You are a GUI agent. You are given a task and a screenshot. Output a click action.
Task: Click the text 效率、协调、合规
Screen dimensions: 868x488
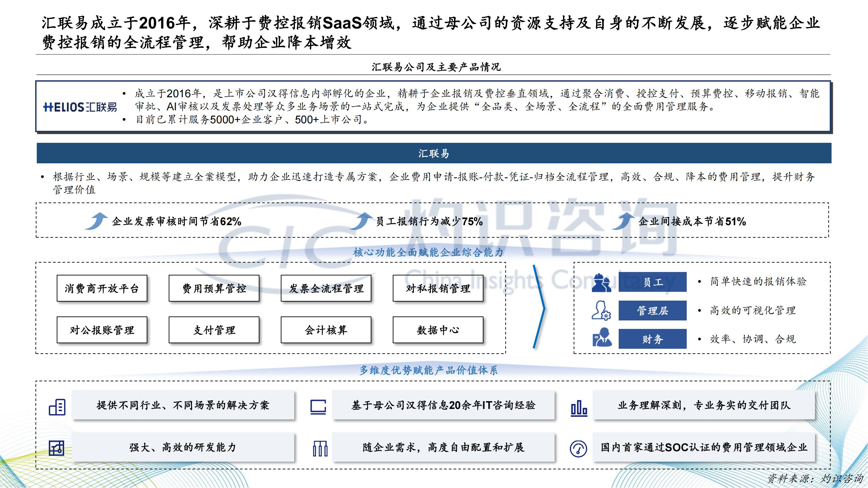coord(753,339)
